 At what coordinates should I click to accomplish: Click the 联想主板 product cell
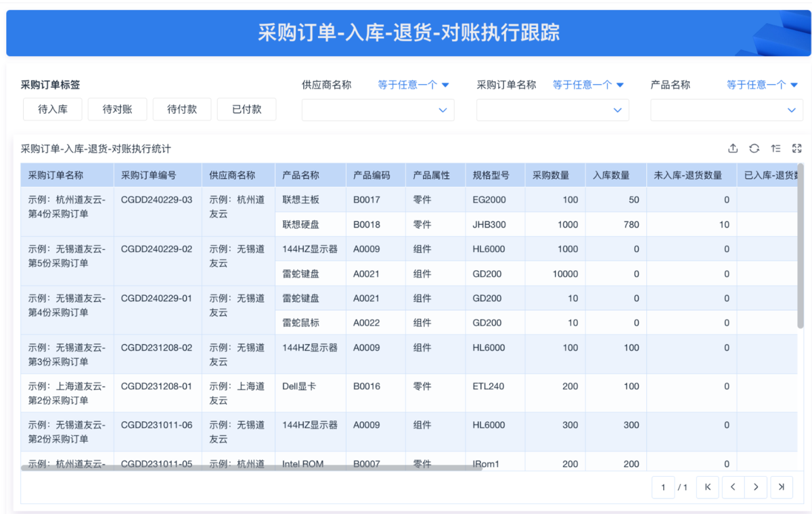click(x=311, y=200)
